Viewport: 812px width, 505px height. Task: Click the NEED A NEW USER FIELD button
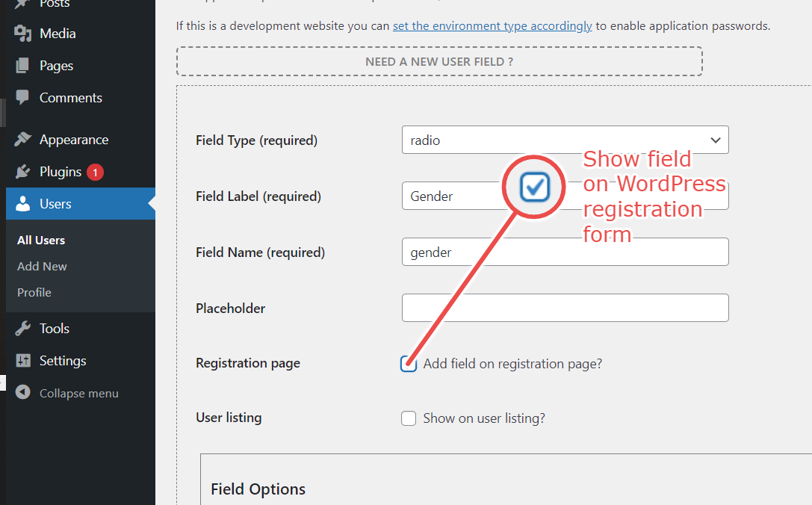point(439,61)
